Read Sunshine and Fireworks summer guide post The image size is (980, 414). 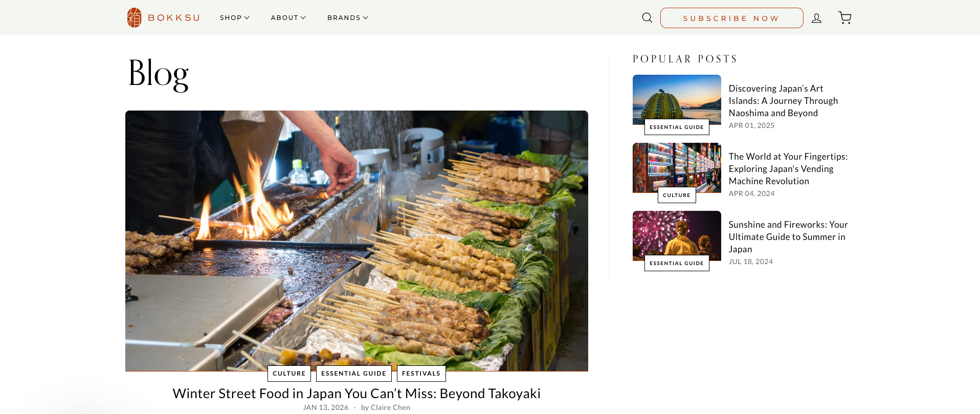(788, 237)
